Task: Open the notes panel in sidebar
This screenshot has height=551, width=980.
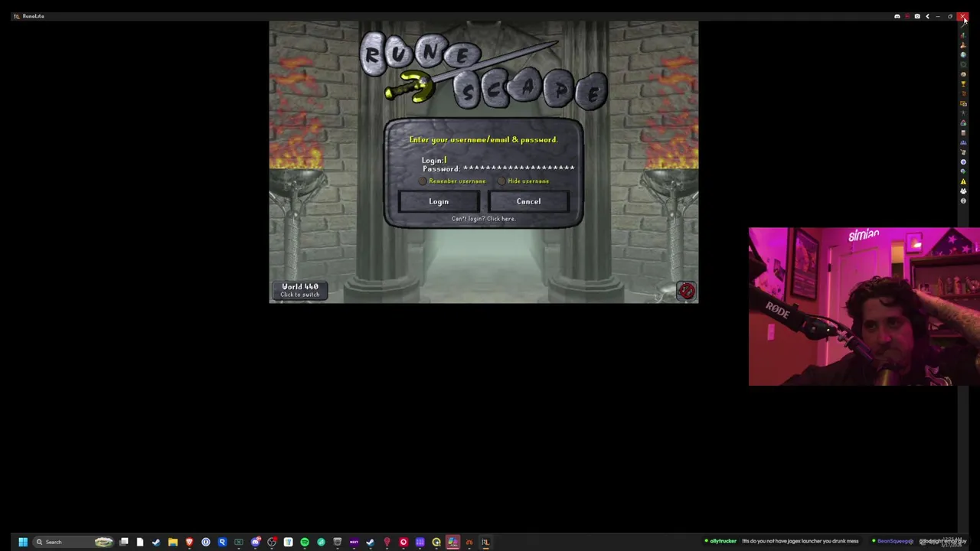Action: [963, 132]
